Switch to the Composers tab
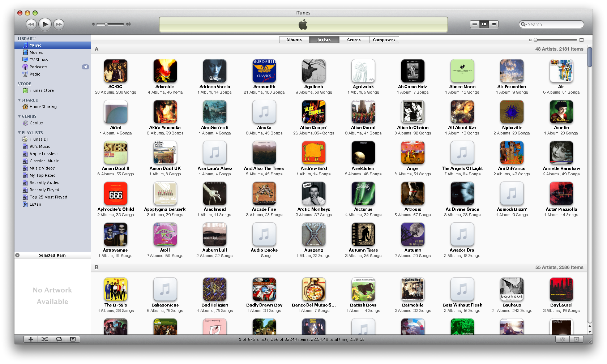 (384, 40)
